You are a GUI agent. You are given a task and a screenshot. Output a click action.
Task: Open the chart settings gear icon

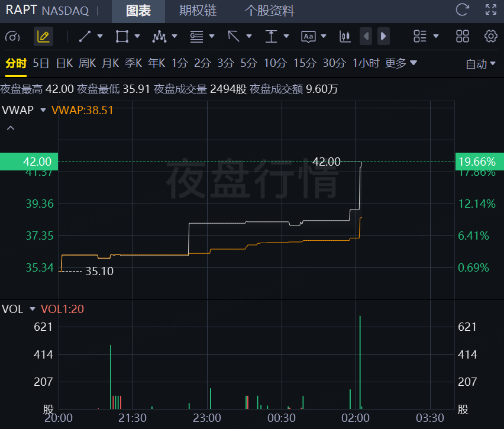pos(491,36)
